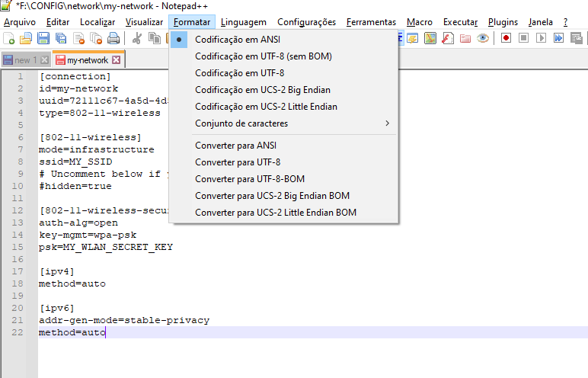Choose Codificação em UTF-8 (sem BOM)
The image size is (588, 378).
(284, 56)
